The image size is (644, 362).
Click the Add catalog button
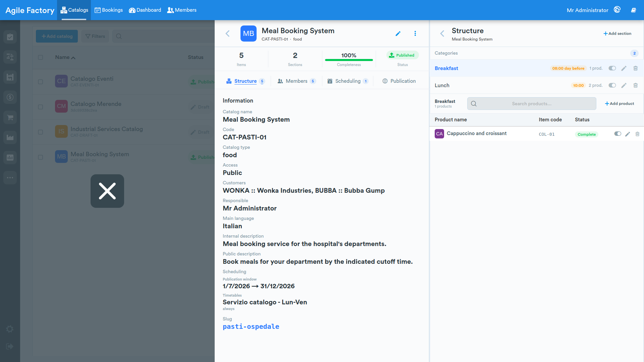tap(57, 36)
